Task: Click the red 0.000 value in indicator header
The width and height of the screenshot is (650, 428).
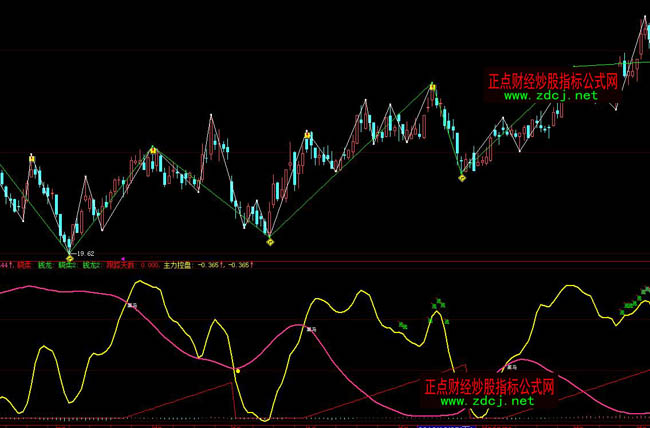Action: pyautogui.click(x=150, y=265)
